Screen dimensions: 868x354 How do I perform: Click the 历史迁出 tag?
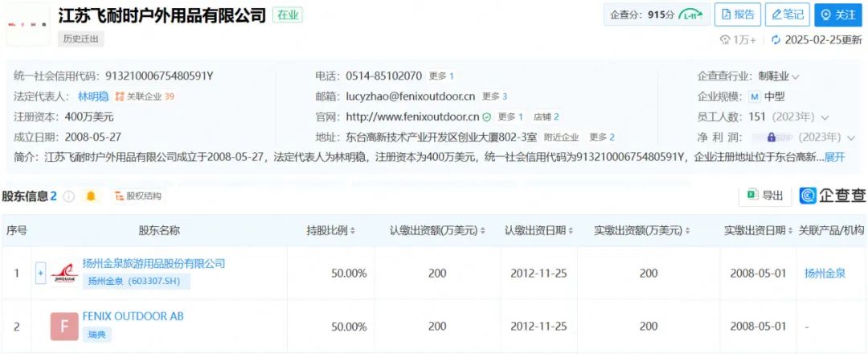point(81,39)
